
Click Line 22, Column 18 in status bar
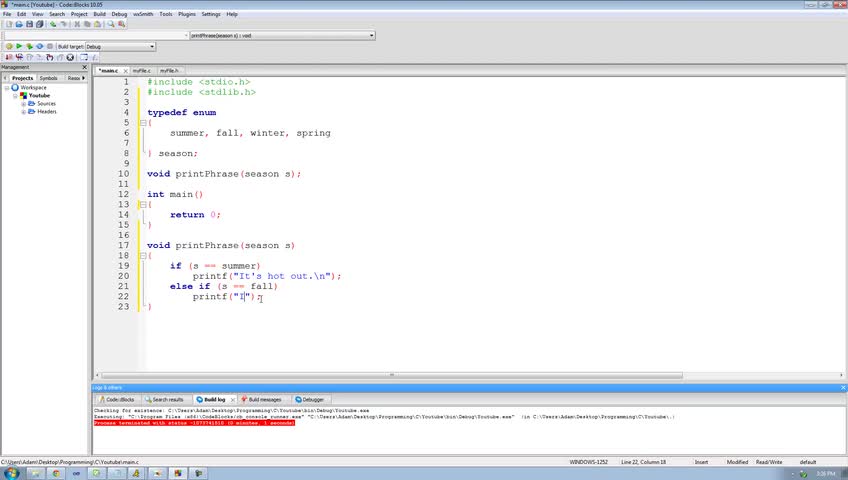(x=644, y=462)
